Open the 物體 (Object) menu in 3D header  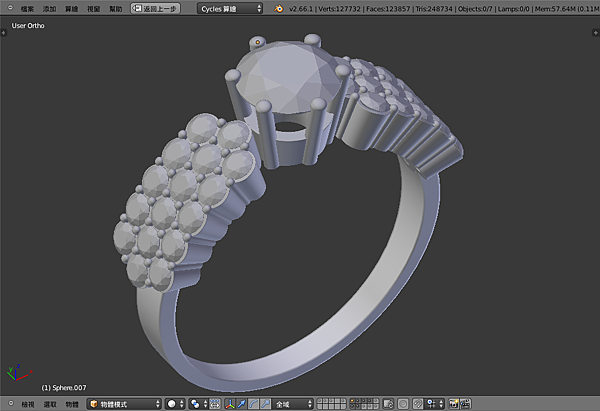tap(72, 404)
